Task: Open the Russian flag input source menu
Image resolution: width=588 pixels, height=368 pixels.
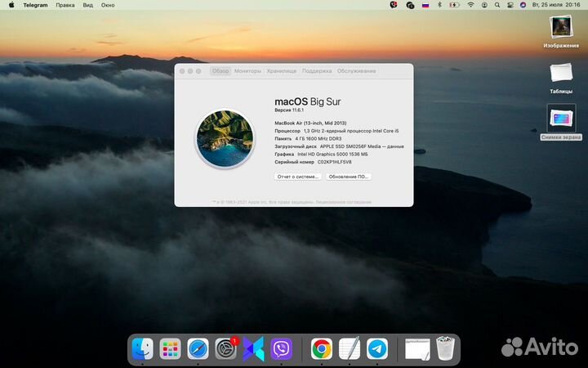Action: click(425, 5)
